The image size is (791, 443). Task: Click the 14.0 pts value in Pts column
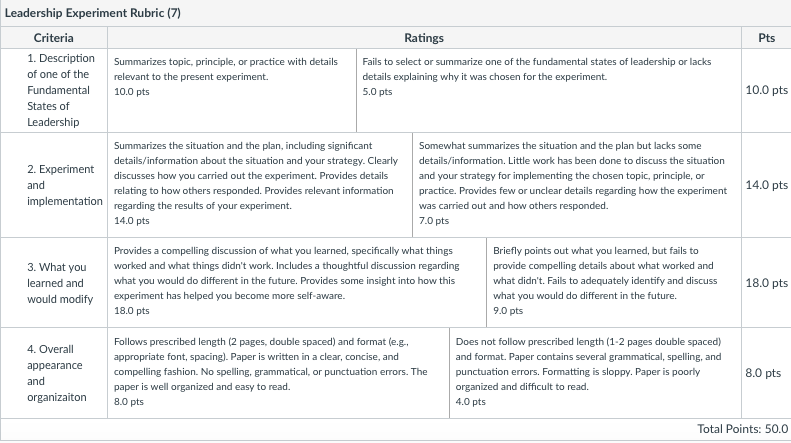(x=766, y=185)
